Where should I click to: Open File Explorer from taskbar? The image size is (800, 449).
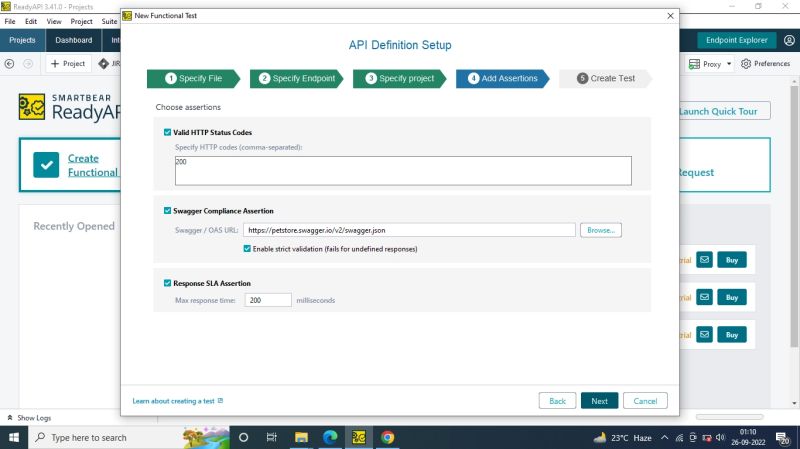301,438
